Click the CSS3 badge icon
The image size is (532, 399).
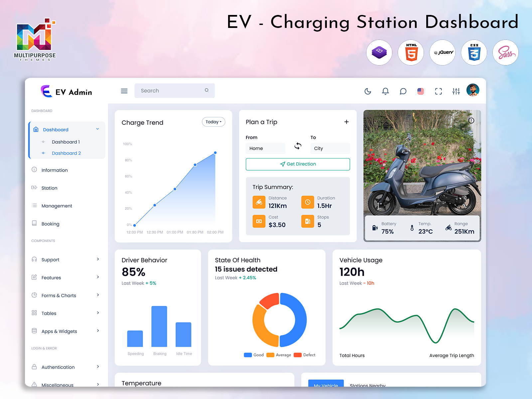(x=474, y=53)
